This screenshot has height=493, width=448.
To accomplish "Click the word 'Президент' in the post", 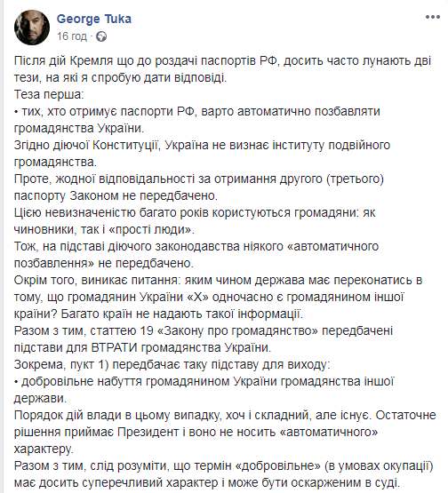I will [148, 432].
